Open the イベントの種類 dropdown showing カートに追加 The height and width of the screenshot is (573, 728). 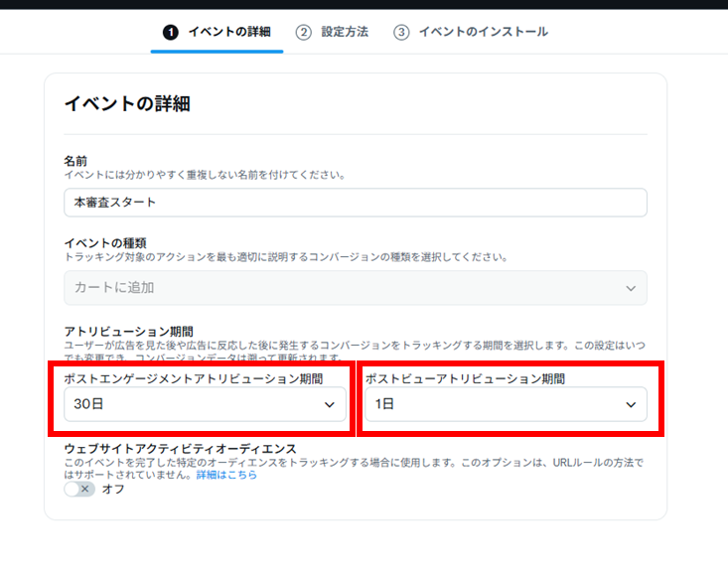click(x=356, y=288)
